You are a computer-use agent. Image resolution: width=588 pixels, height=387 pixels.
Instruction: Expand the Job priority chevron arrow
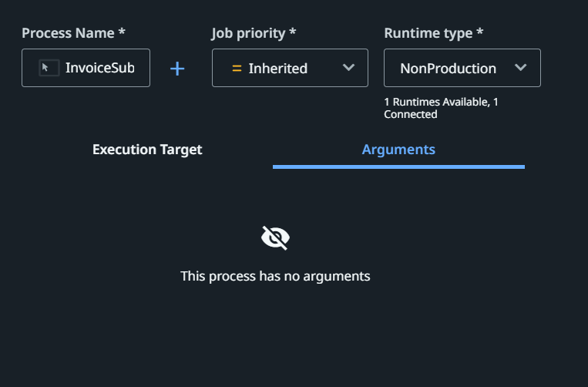(x=348, y=68)
